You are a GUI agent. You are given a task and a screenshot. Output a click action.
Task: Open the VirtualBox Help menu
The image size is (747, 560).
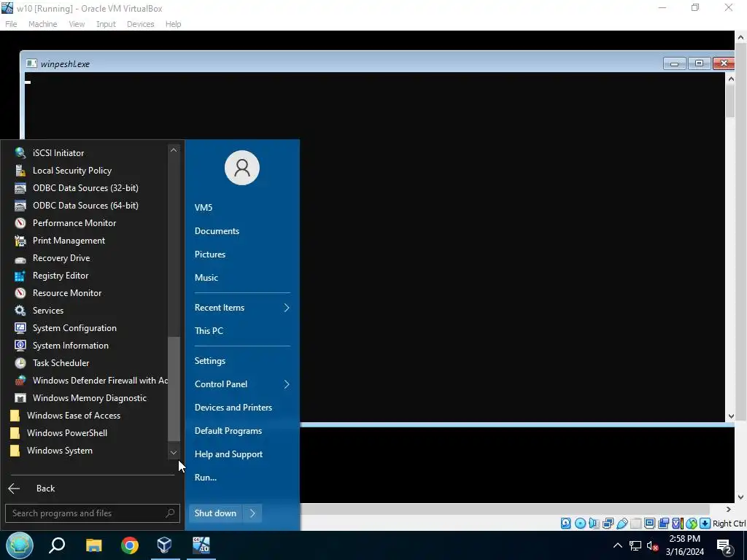[173, 24]
